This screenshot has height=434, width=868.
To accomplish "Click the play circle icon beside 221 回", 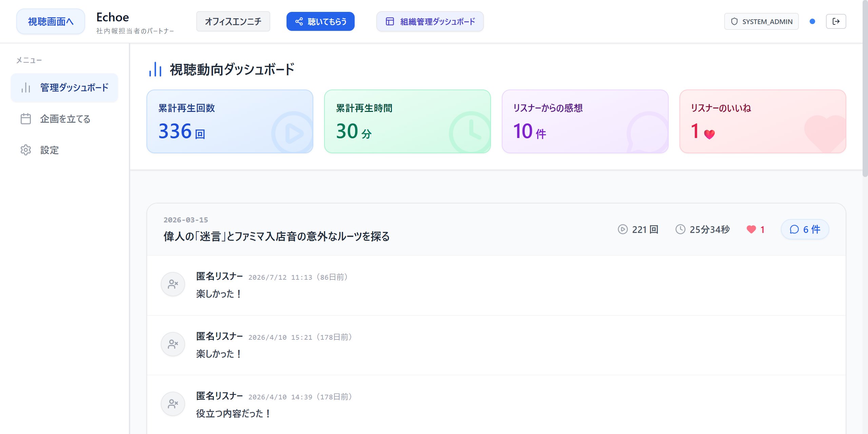I will [623, 229].
